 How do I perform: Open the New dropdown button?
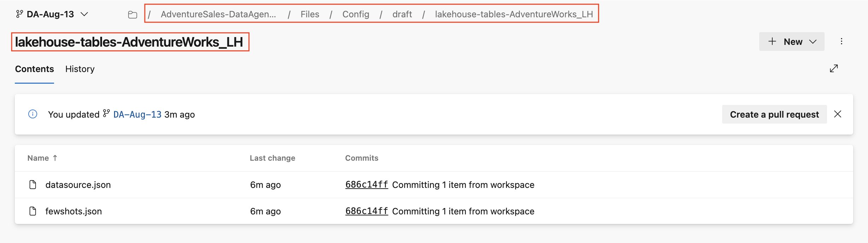pos(792,42)
